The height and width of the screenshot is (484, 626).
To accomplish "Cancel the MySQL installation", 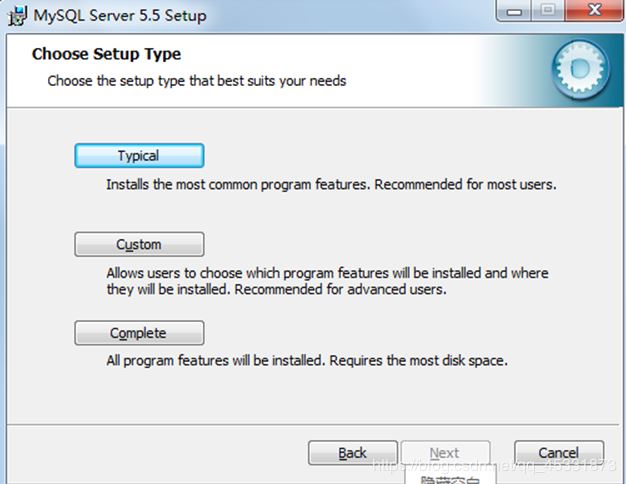I will coord(559,453).
